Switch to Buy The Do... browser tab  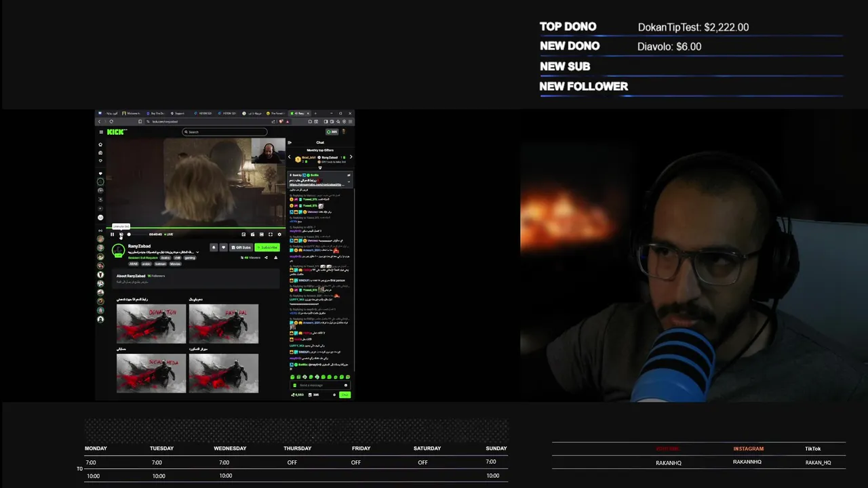pyautogui.click(x=156, y=113)
